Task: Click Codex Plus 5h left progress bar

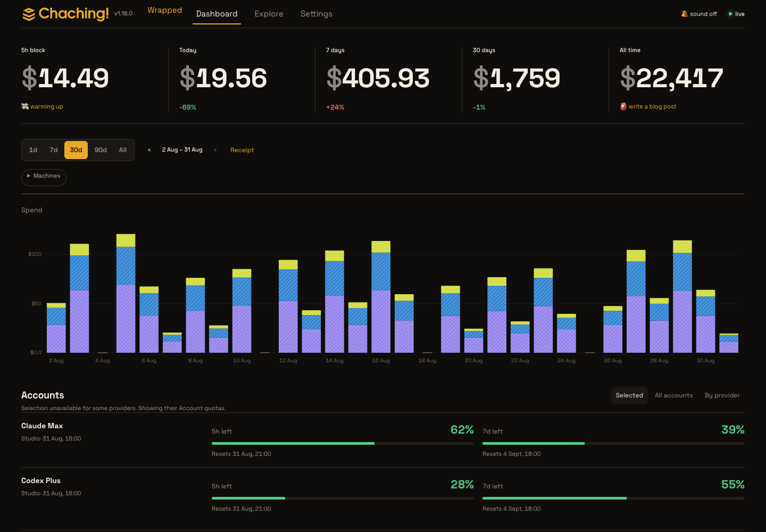Action: (x=343, y=498)
